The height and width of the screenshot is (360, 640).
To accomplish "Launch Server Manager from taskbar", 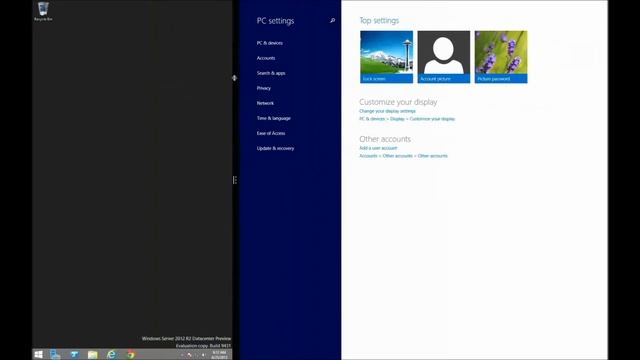I will [55, 354].
